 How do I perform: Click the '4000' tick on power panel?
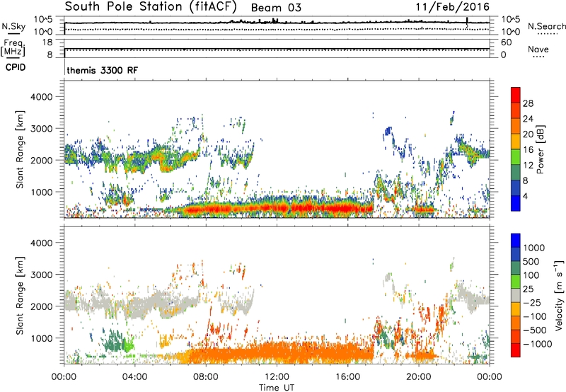point(41,97)
